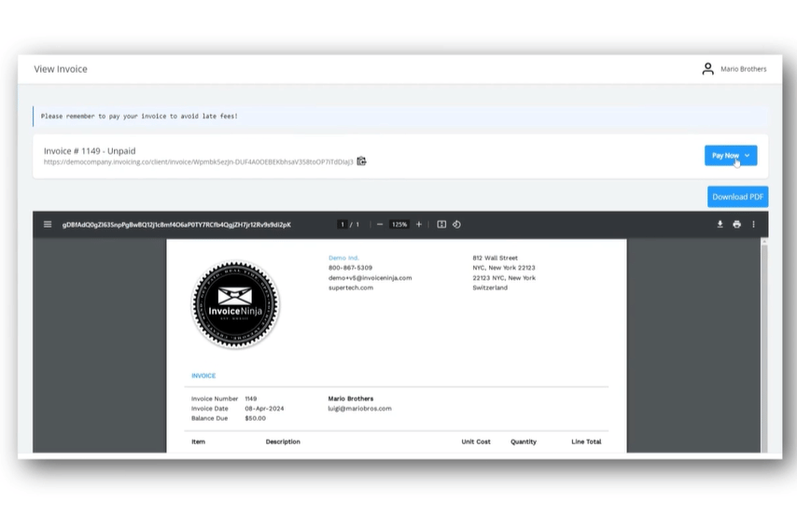Click the 'Invoice # 1149 - Unpaid' heading
Image resolution: width=797 pixels, height=532 pixels.
(x=90, y=151)
